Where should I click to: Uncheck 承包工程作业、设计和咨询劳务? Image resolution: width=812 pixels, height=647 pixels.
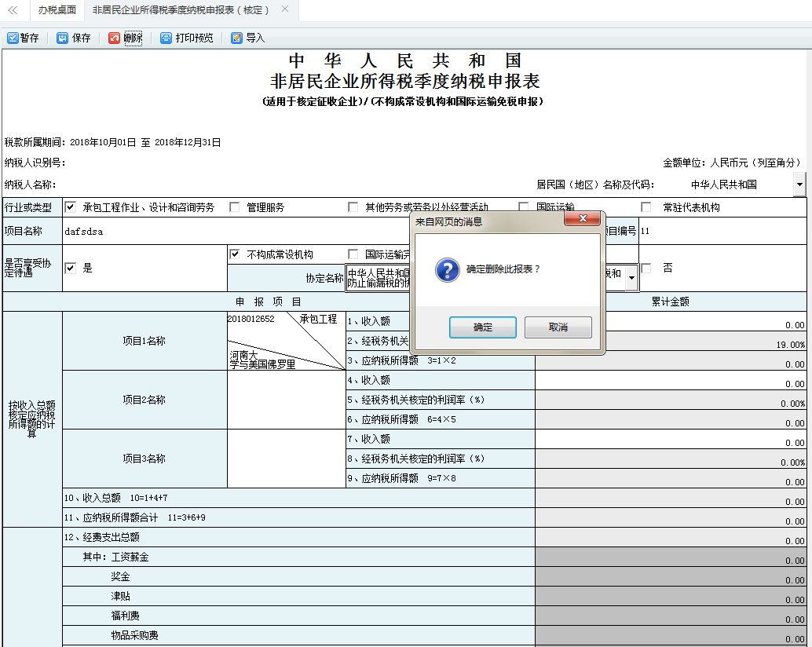click(x=71, y=207)
